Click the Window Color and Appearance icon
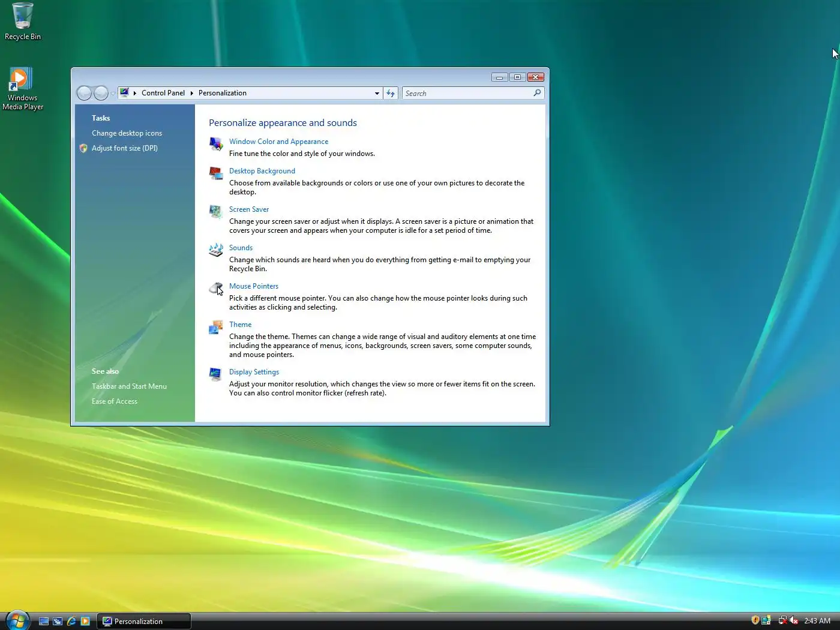 [216, 144]
